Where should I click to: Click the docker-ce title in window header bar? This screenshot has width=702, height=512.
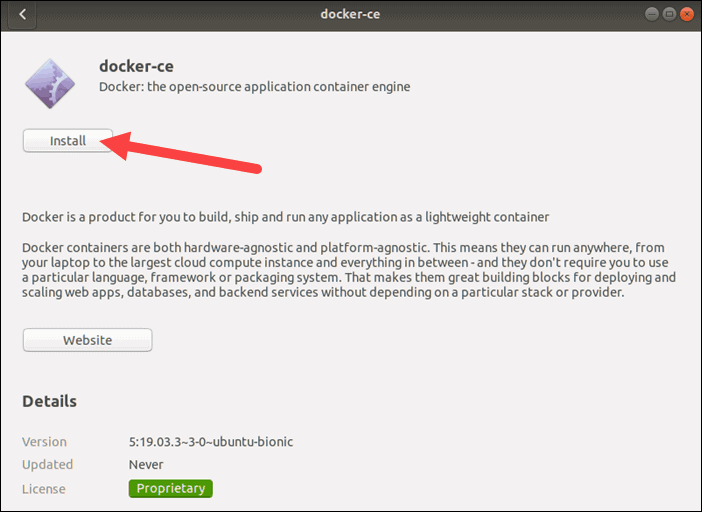coord(350,14)
